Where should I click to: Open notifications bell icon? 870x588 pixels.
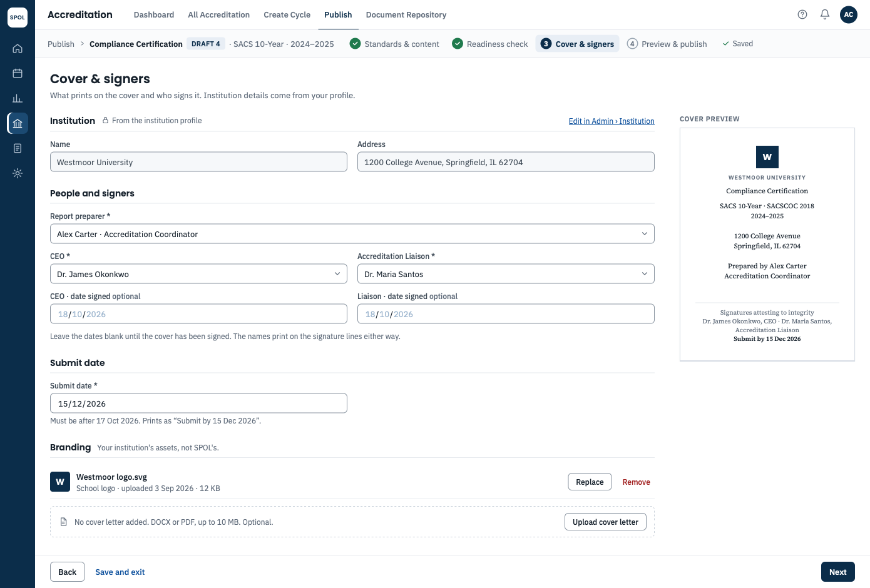click(825, 14)
